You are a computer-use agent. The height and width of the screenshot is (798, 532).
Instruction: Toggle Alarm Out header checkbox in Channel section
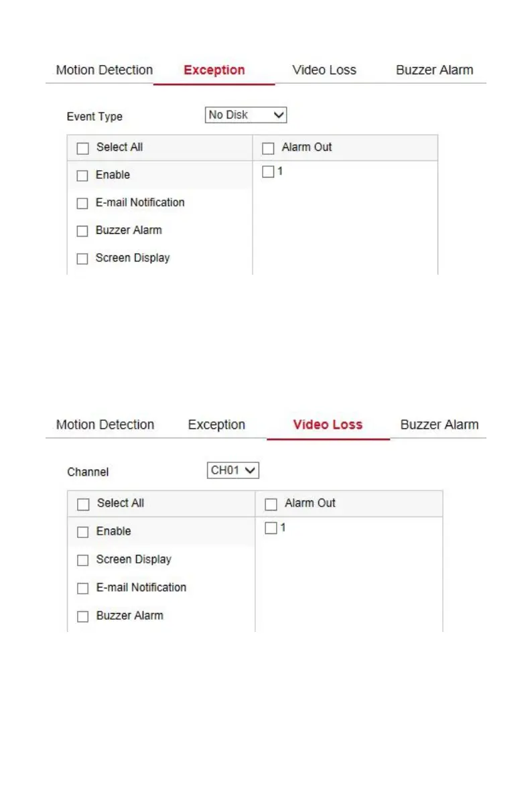pos(271,505)
